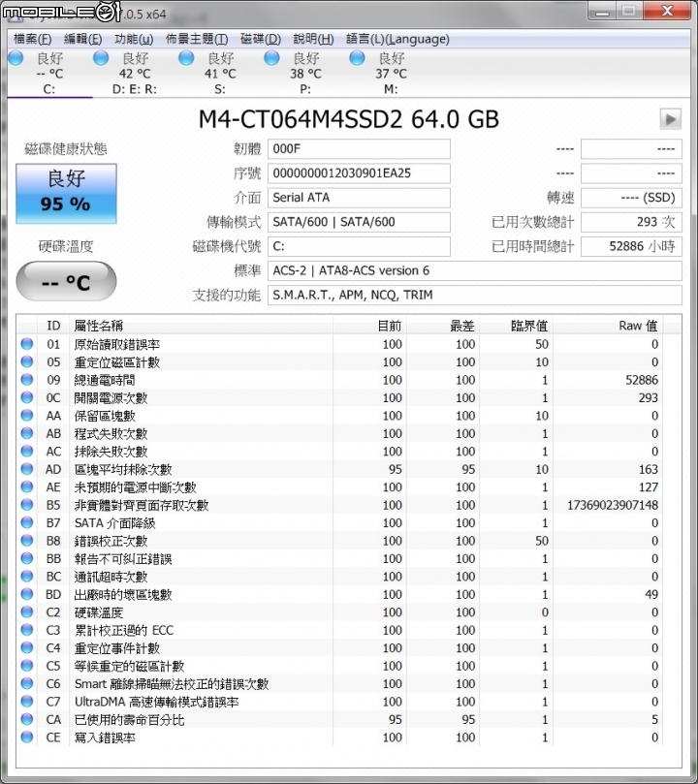The image size is (698, 784).
Task: Click the 良好 95 % health status button
Action: 67,193
